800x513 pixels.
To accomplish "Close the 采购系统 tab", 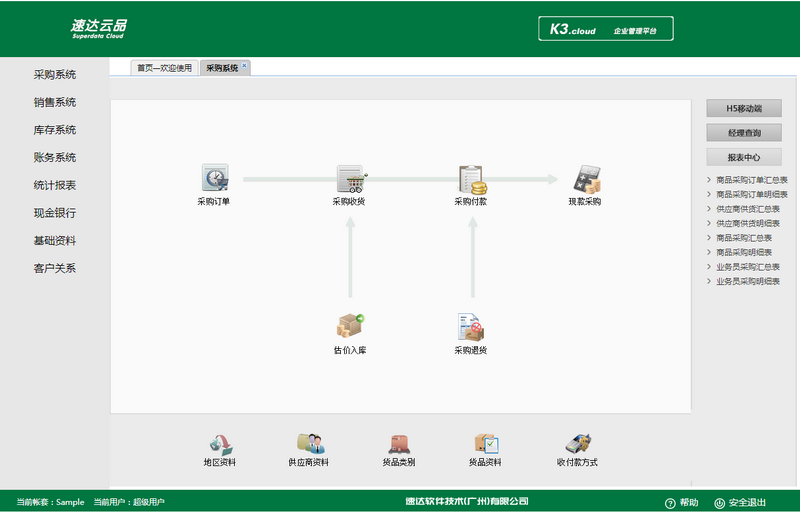I will coord(245,65).
